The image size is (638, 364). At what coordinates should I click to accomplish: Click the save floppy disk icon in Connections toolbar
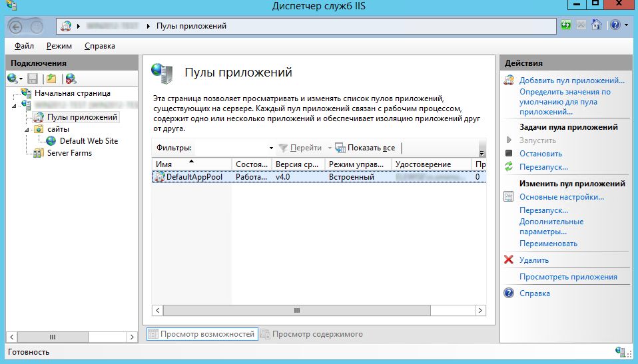tap(33, 79)
